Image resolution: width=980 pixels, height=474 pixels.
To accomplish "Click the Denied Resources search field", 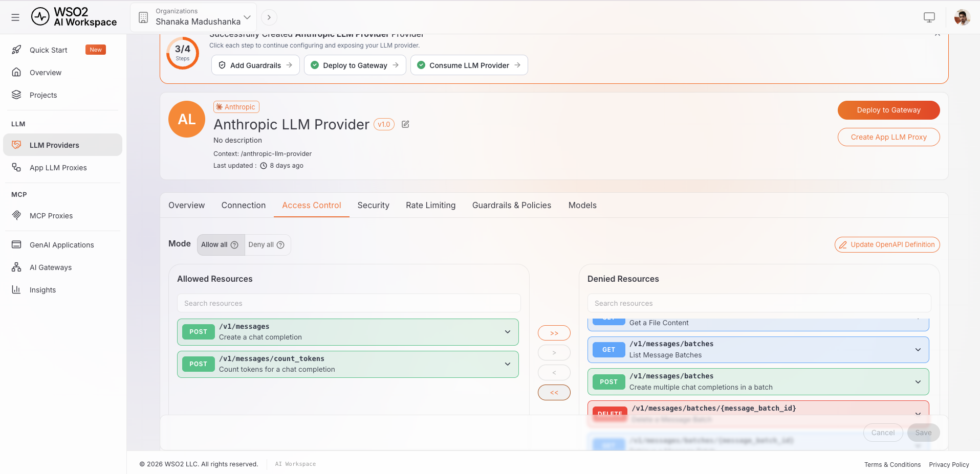I will pyautogui.click(x=759, y=303).
